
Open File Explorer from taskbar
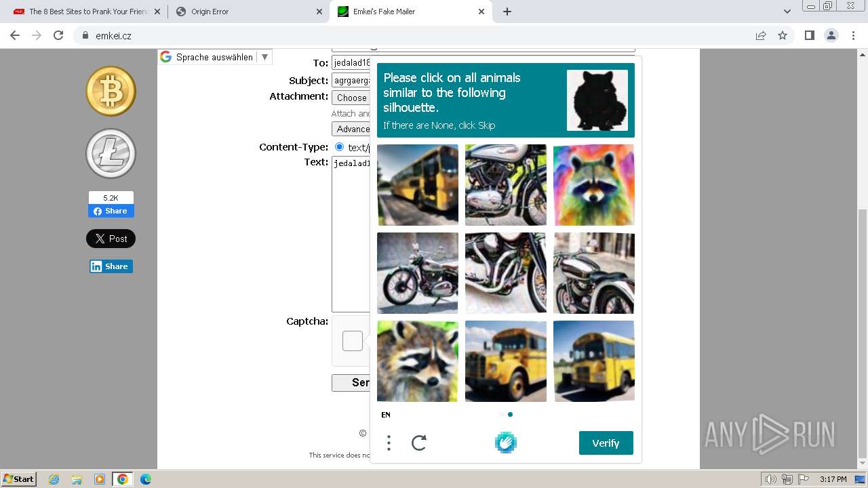(x=77, y=479)
